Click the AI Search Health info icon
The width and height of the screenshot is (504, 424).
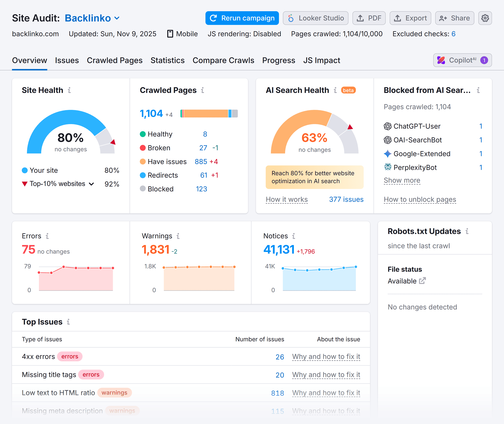click(335, 90)
